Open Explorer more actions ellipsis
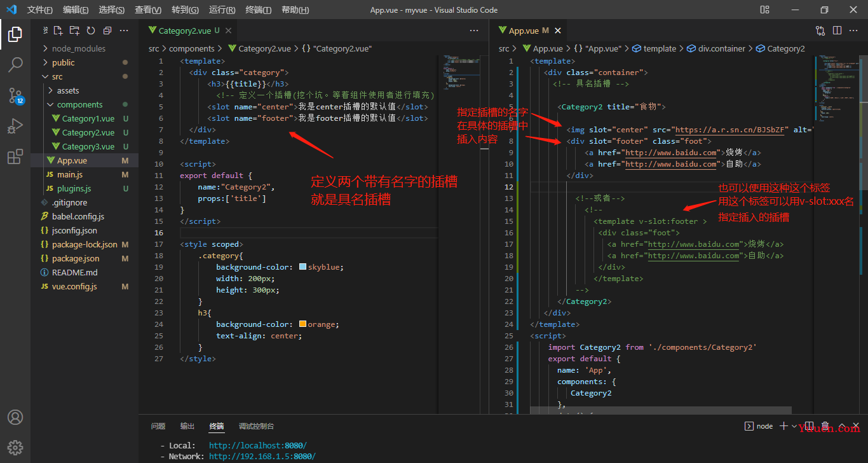 (x=124, y=31)
